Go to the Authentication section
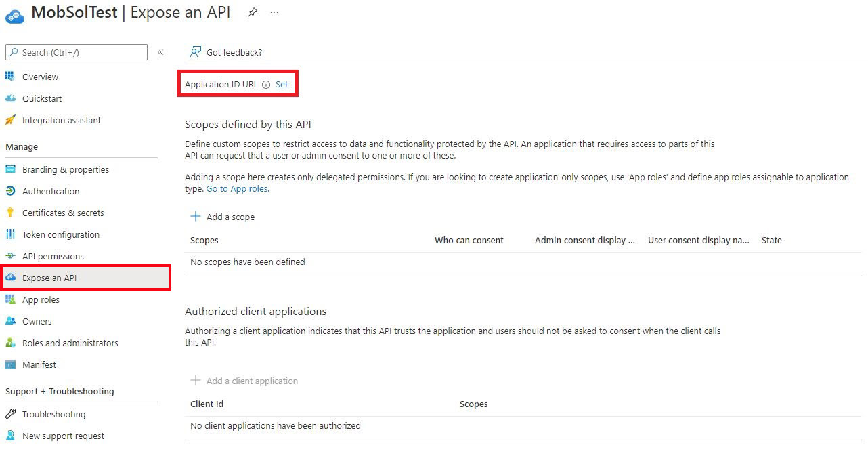868x460 pixels. [x=51, y=191]
